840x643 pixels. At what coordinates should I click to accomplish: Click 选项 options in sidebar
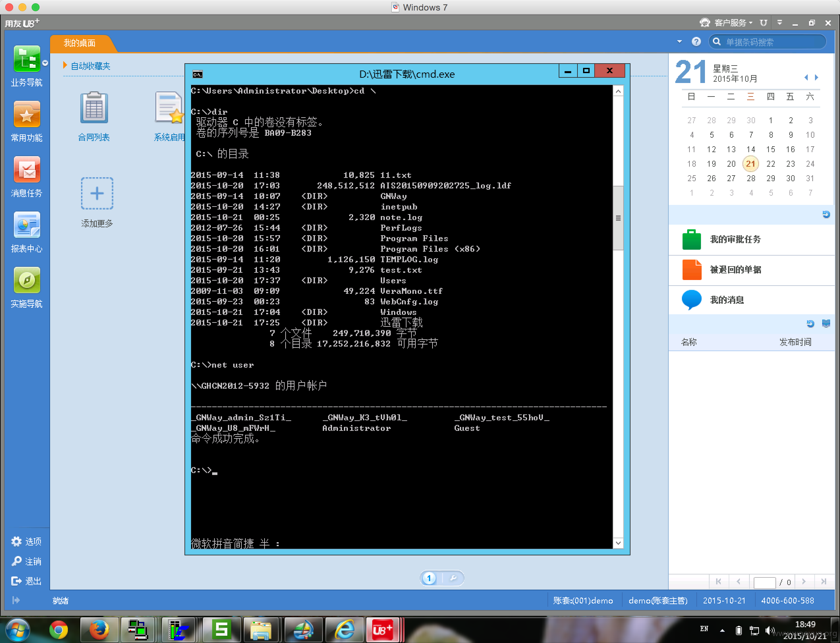point(26,541)
